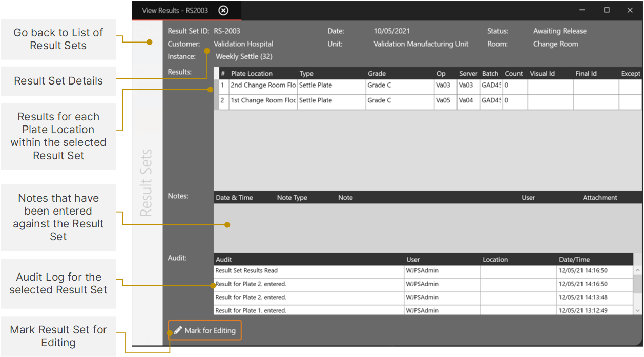This screenshot has width=644, height=357.
Task: Click the Audit log scroll up arrow
Action: [x=637, y=270]
